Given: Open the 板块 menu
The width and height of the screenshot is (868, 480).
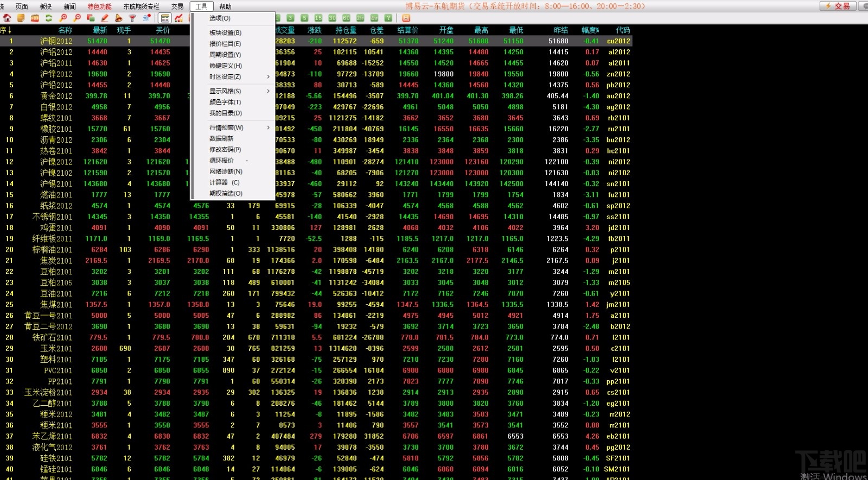Looking at the screenshot, I should pyautogui.click(x=46, y=7).
